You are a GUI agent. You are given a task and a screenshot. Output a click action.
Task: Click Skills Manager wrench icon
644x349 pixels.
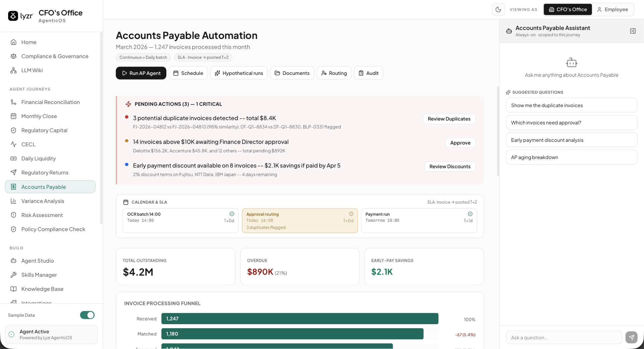(x=13, y=275)
